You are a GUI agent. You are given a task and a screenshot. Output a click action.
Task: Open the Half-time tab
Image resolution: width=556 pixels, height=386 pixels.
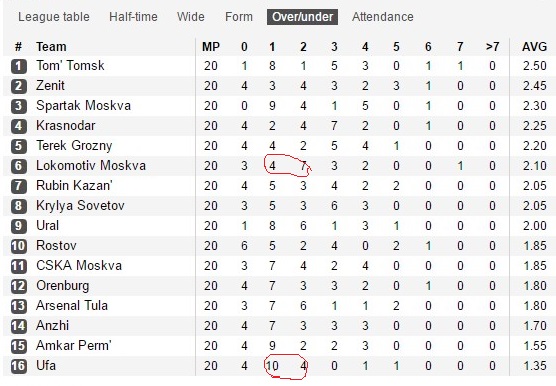coord(133,17)
